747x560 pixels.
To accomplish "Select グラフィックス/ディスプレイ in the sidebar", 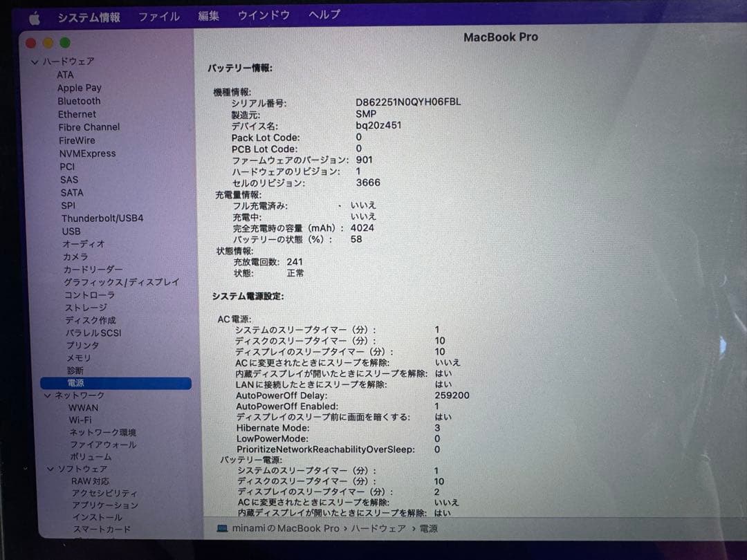I will pos(122,282).
